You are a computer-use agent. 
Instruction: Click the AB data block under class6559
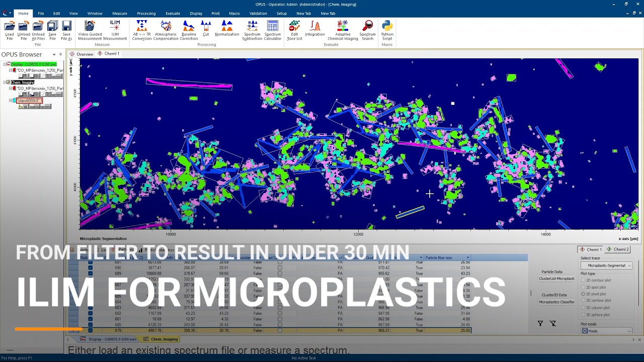point(23,107)
